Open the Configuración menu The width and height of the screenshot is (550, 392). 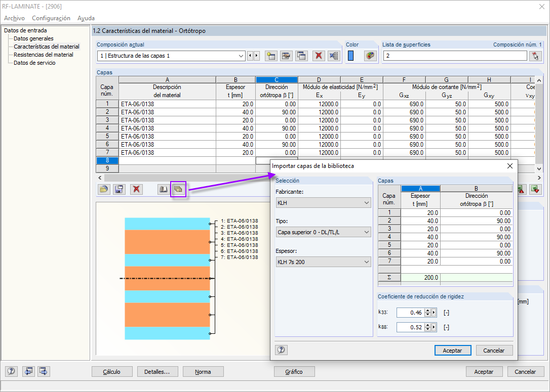51,18
